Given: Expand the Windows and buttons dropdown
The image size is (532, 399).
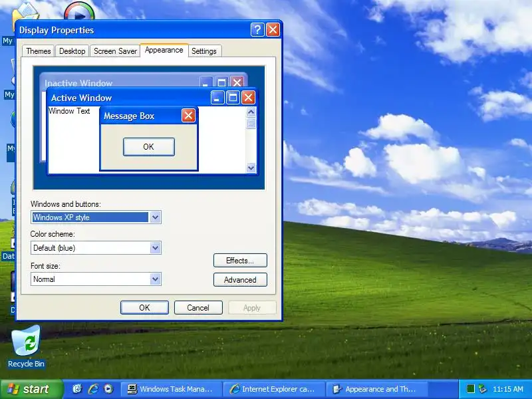Looking at the screenshot, I should coord(155,217).
